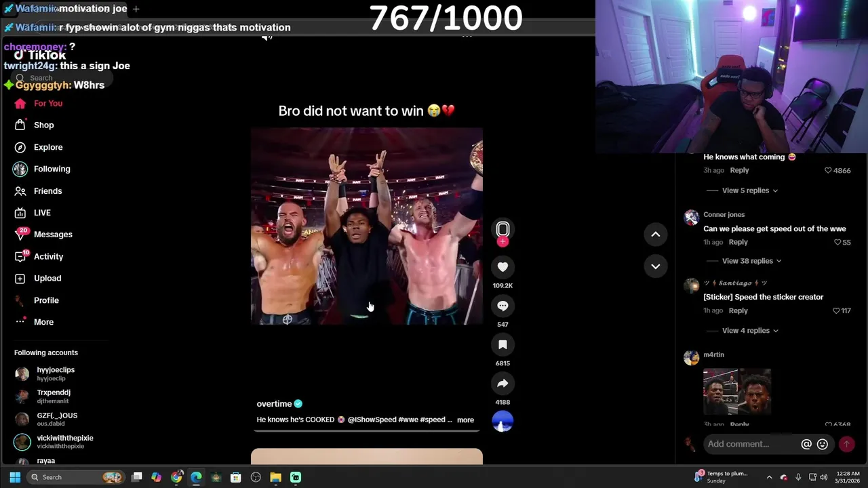Go to the previous video

pos(656,235)
